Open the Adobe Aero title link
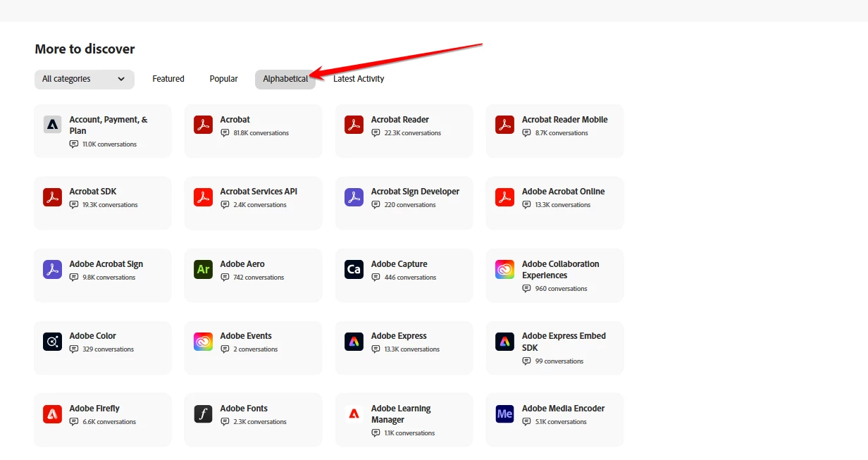This screenshot has height=460, width=868. [x=242, y=264]
